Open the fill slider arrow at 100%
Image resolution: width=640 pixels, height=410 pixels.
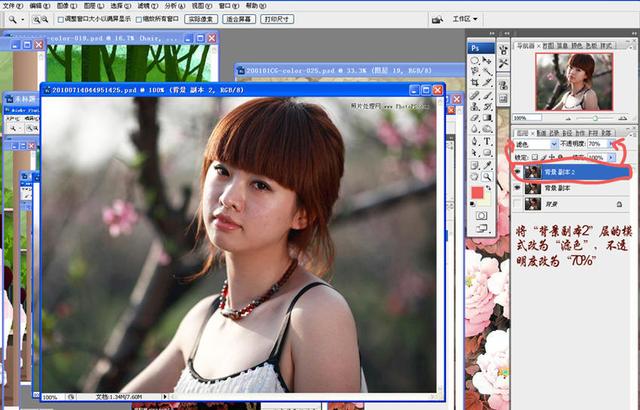[x=611, y=157]
